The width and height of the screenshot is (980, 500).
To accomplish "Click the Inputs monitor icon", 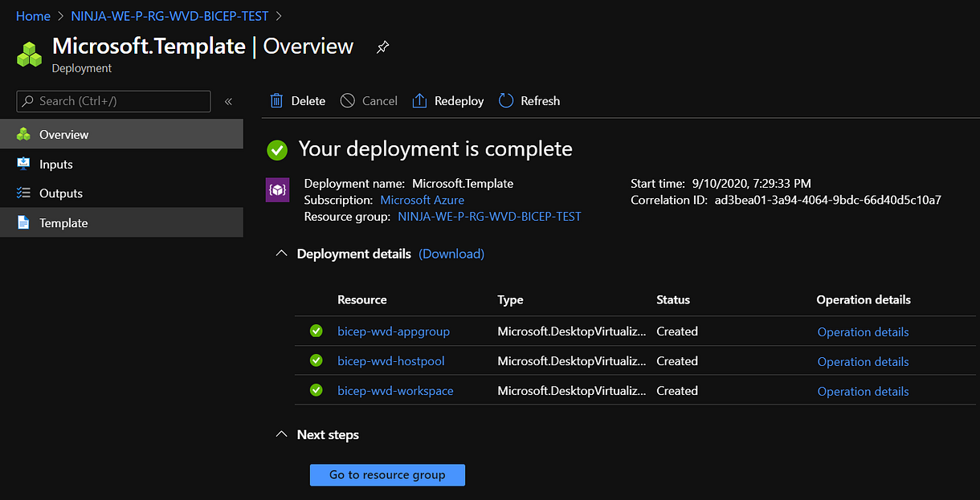I will [x=23, y=164].
